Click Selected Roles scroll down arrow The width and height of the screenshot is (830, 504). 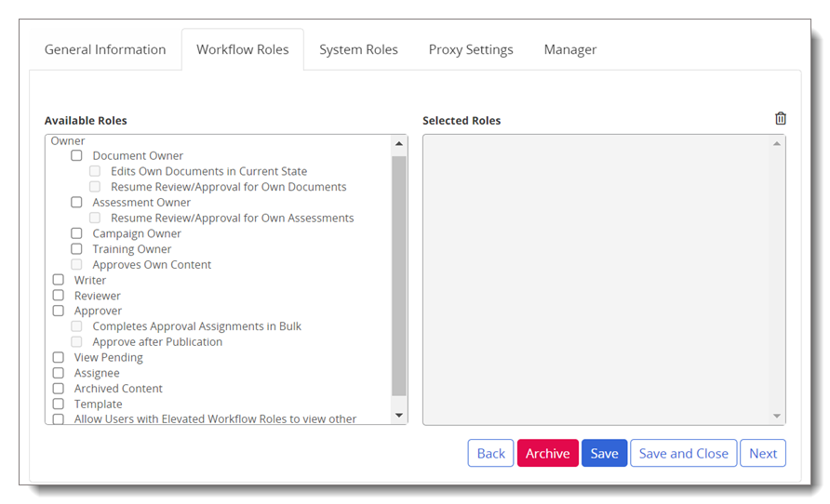(x=777, y=416)
